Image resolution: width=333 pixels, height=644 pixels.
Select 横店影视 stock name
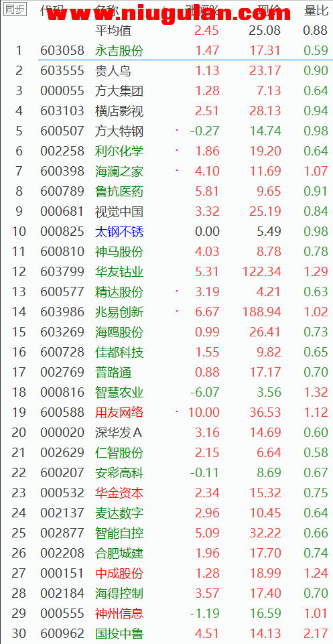119,111
